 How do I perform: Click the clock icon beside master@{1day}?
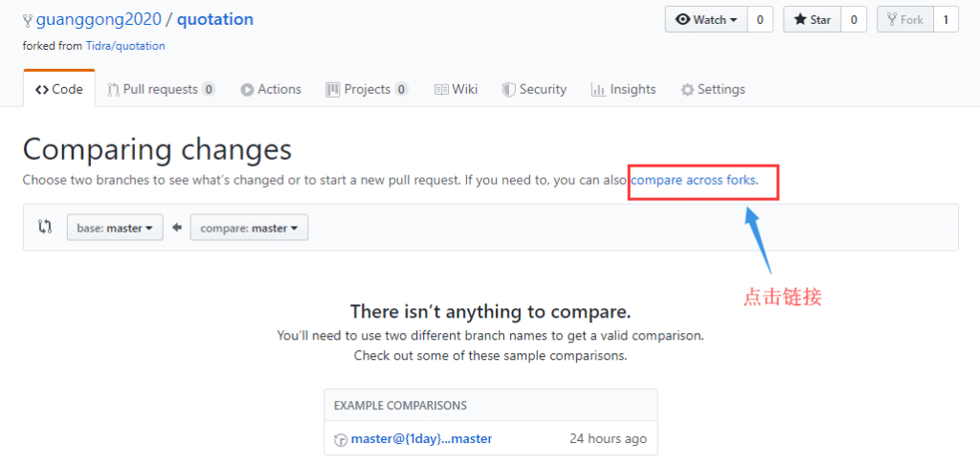pyautogui.click(x=340, y=440)
